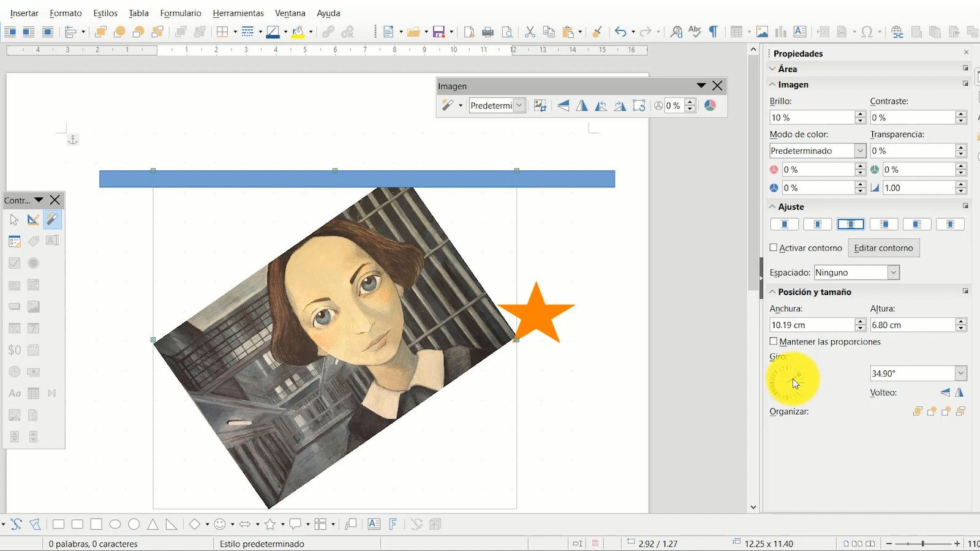Image resolution: width=980 pixels, height=551 pixels.
Task: Open paste options dropdown arrow
Action: pos(580,32)
